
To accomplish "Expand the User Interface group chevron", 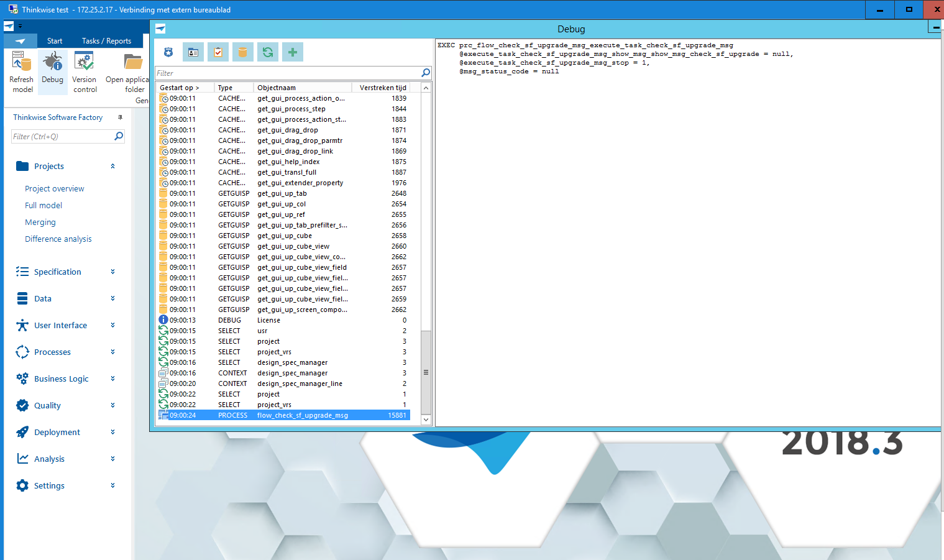I will click(112, 325).
